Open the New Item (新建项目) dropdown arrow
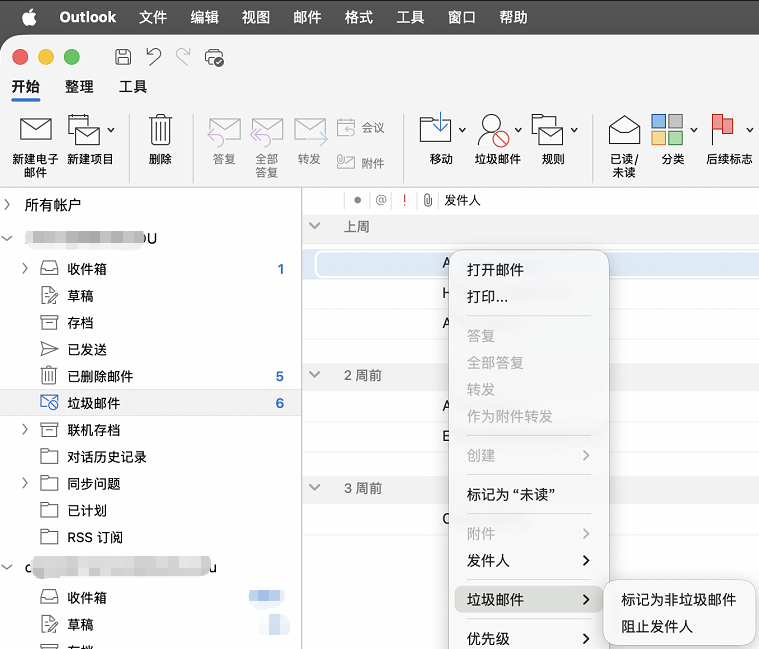Viewport: 759px width, 649px height. coord(110,130)
